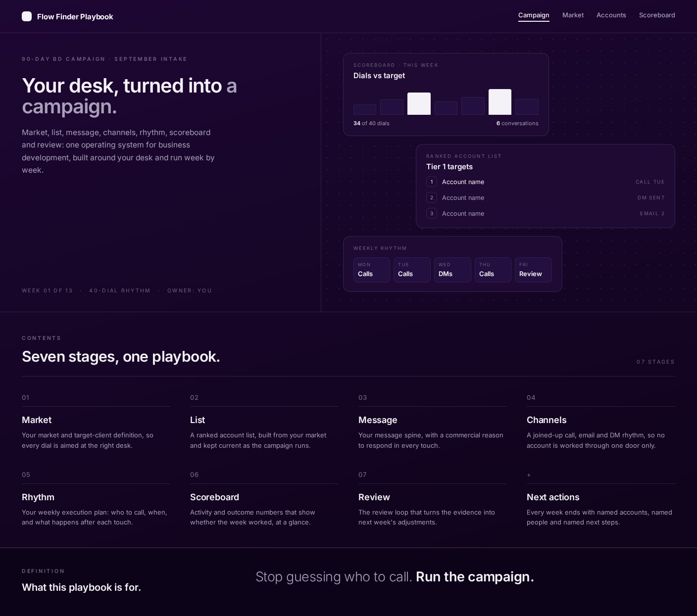697x616 pixels.
Task: Select the DM SENT status label
Action: [x=651, y=198]
